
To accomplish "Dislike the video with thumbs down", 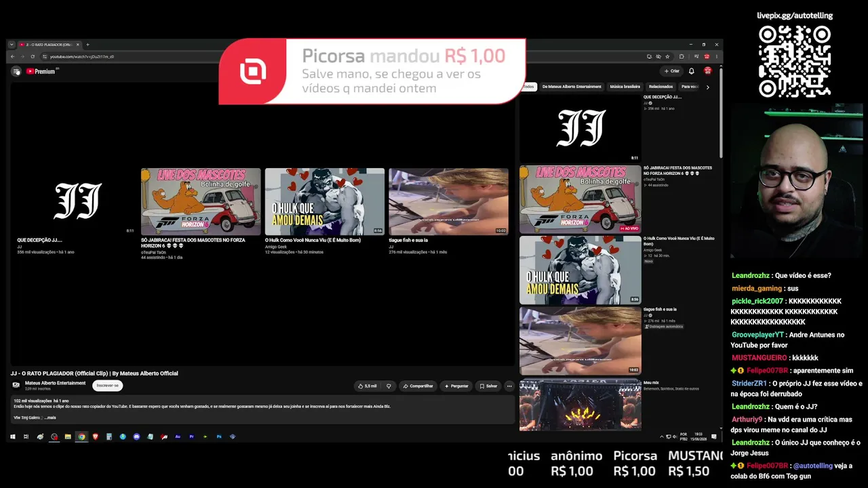I will pos(389,386).
